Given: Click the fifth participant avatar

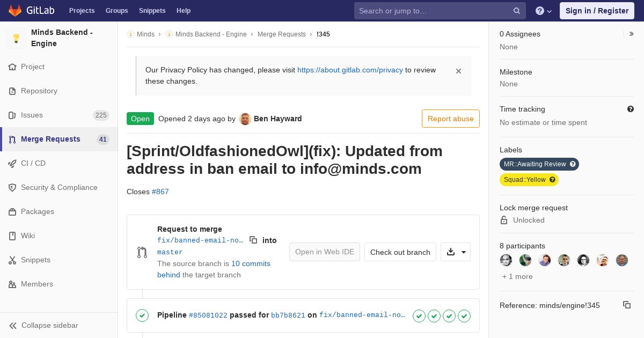Looking at the screenshot, I should click(x=583, y=260).
